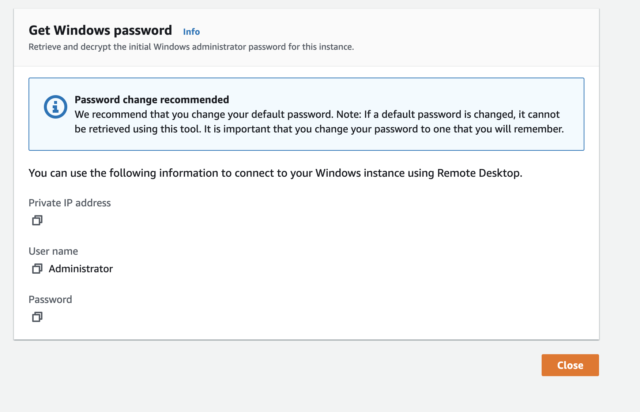Click the Password field label
The height and width of the screenshot is (412, 640).
pyautogui.click(x=50, y=299)
